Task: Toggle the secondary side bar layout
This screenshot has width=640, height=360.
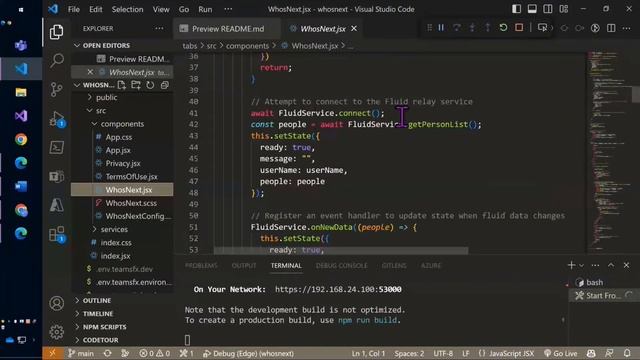Action: coord(548,9)
